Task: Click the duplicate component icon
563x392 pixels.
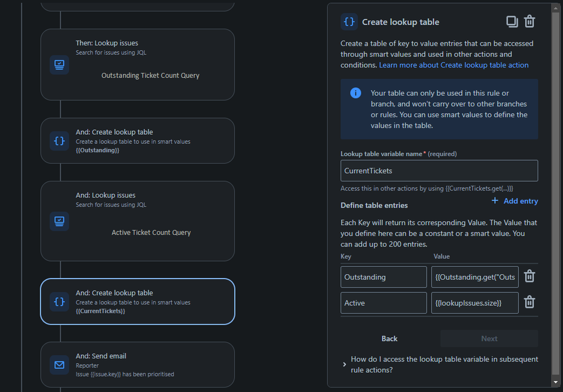Action: (512, 22)
